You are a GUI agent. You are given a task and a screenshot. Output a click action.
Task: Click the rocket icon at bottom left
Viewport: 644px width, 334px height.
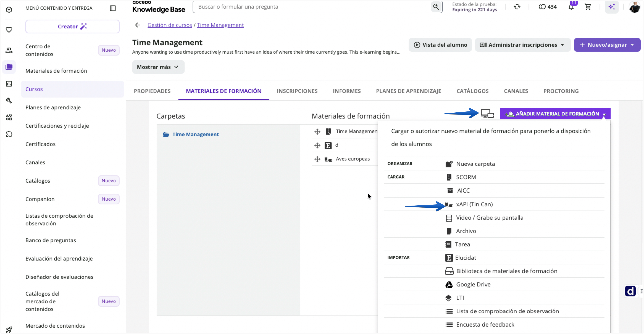point(9,330)
